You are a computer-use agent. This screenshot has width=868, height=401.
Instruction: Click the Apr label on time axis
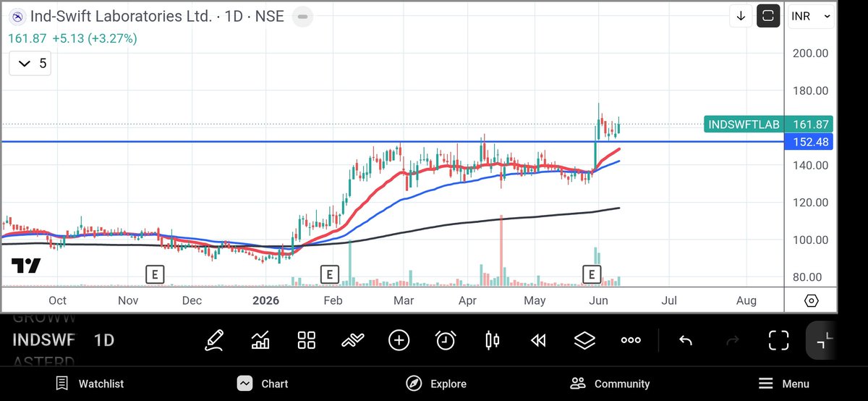pos(468,300)
